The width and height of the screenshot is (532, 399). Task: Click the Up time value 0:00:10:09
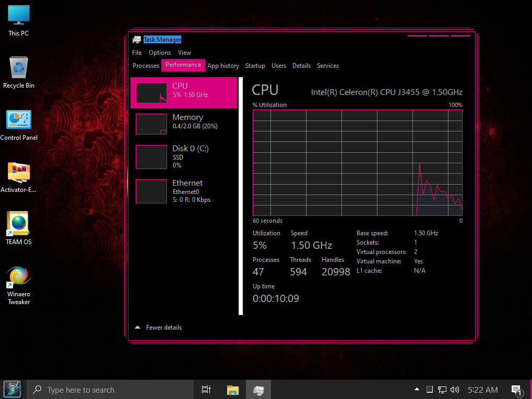tap(276, 298)
